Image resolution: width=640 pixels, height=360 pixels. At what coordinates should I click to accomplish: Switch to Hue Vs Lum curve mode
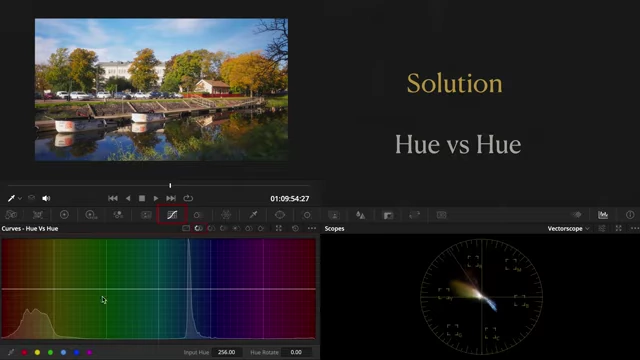224,228
